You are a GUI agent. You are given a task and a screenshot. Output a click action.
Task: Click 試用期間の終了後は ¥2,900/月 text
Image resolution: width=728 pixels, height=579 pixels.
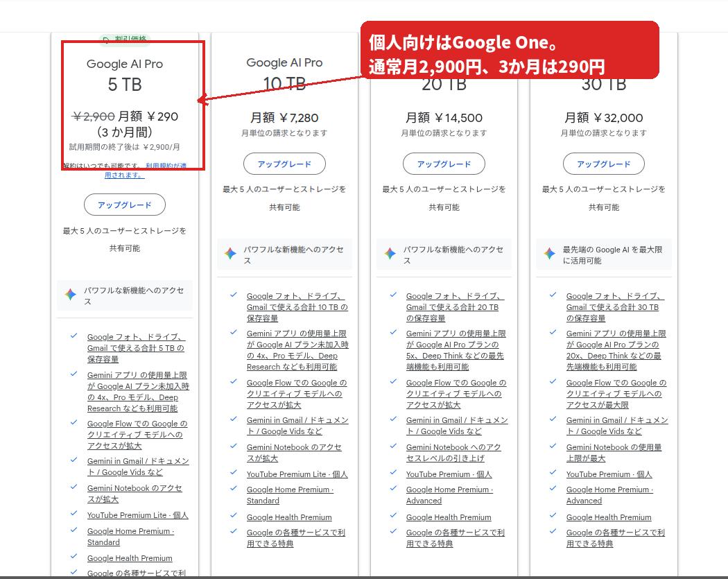(x=124, y=147)
